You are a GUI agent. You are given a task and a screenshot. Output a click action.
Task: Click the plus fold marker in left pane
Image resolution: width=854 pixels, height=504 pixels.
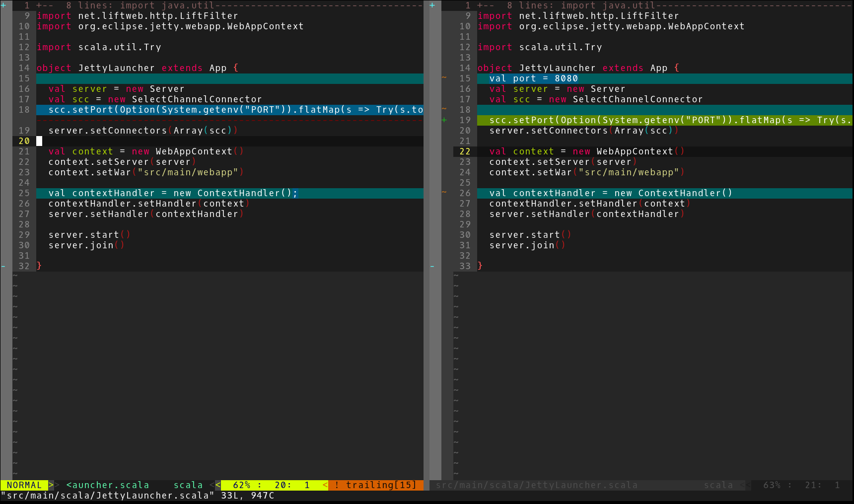[x=3, y=5]
